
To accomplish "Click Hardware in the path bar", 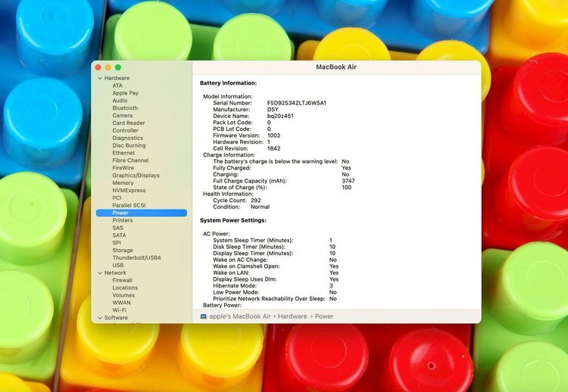I will (292, 316).
